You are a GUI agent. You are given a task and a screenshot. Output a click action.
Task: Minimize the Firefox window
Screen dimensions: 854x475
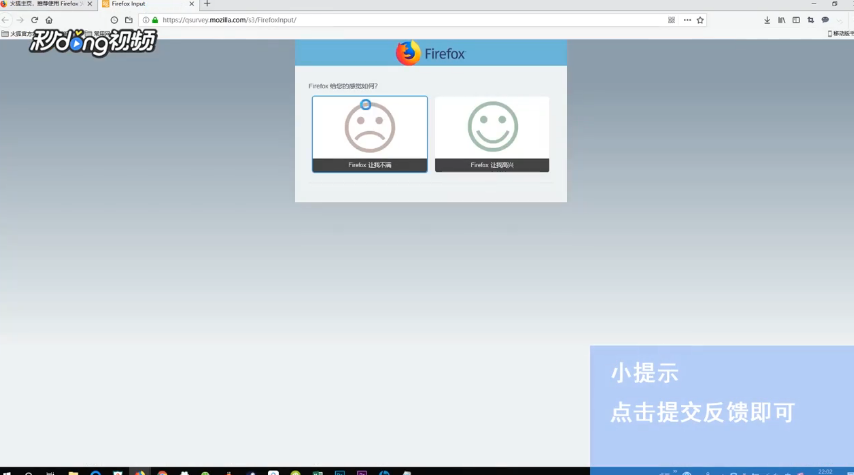814,4
